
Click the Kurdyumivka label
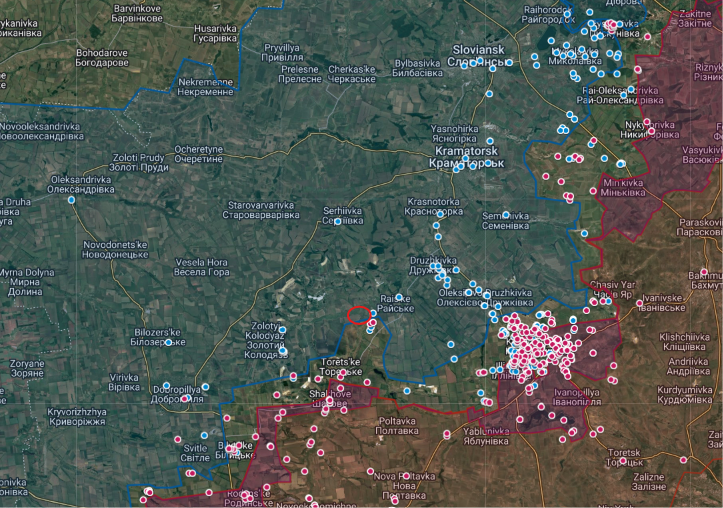click(x=685, y=395)
